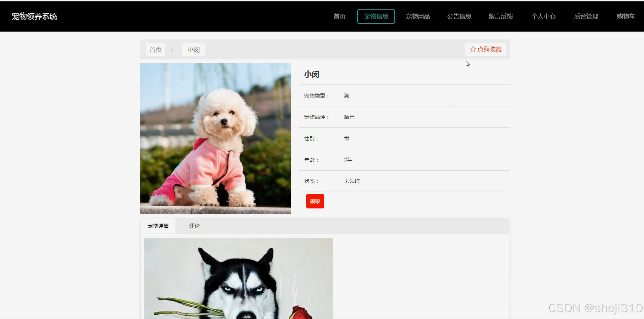Viewport: 644px width, 319px height.
Task: Click the 年龄： label
Action: (x=311, y=160)
